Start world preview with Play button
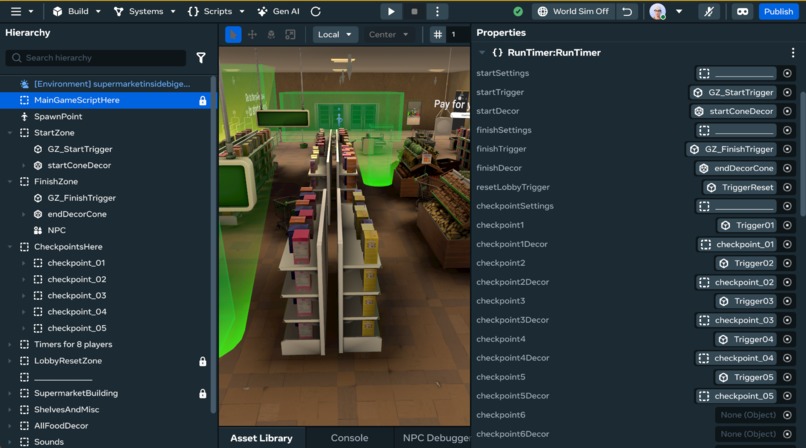 click(391, 11)
